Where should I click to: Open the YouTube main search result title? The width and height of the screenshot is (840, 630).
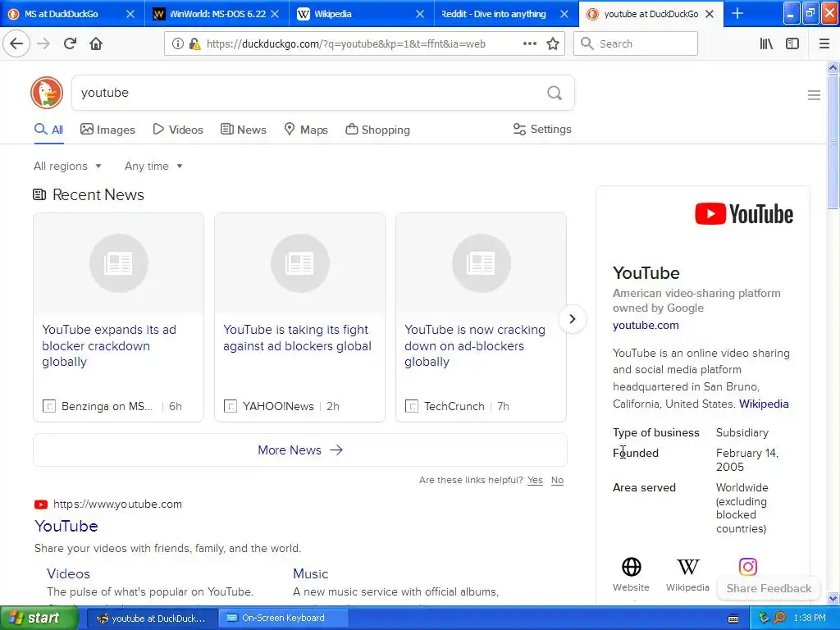coord(66,526)
